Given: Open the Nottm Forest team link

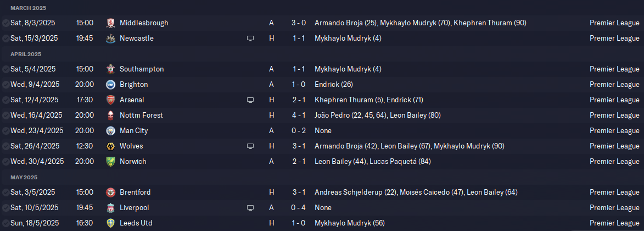Looking at the screenshot, I should coord(141,116).
